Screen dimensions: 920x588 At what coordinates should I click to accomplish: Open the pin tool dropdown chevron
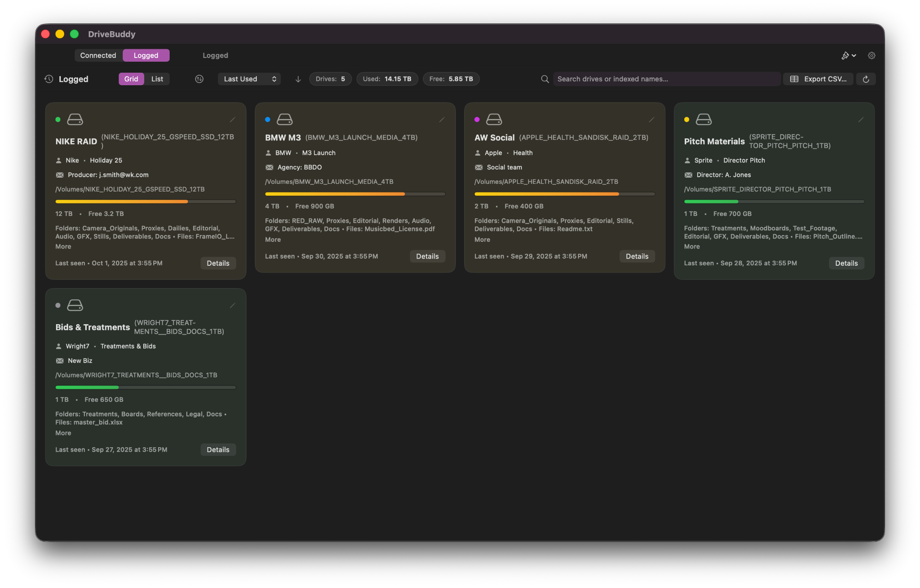tap(853, 56)
